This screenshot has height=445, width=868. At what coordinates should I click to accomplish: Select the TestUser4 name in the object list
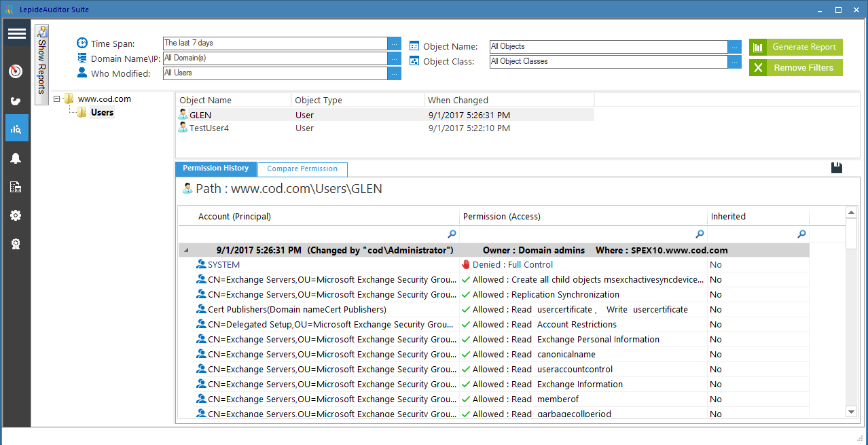[x=209, y=128]
